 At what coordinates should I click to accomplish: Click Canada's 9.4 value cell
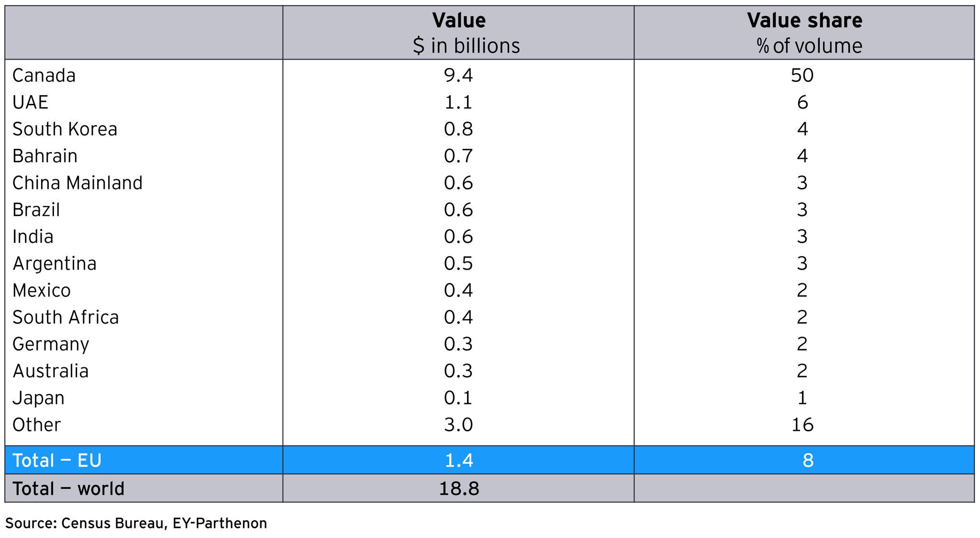pos(458,76)
